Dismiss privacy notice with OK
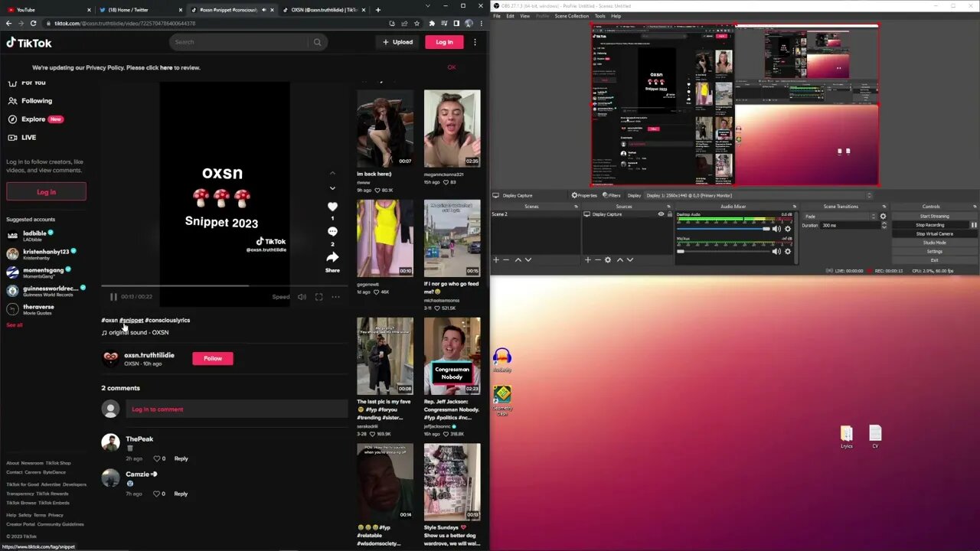The image size is (980, 551). pyautogui.click(x=452, y=67)
